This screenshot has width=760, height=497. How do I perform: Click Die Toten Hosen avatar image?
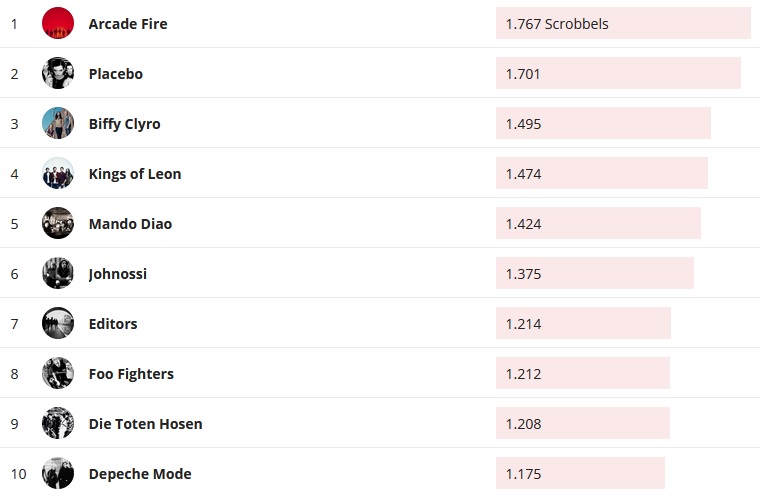[58, 423]
